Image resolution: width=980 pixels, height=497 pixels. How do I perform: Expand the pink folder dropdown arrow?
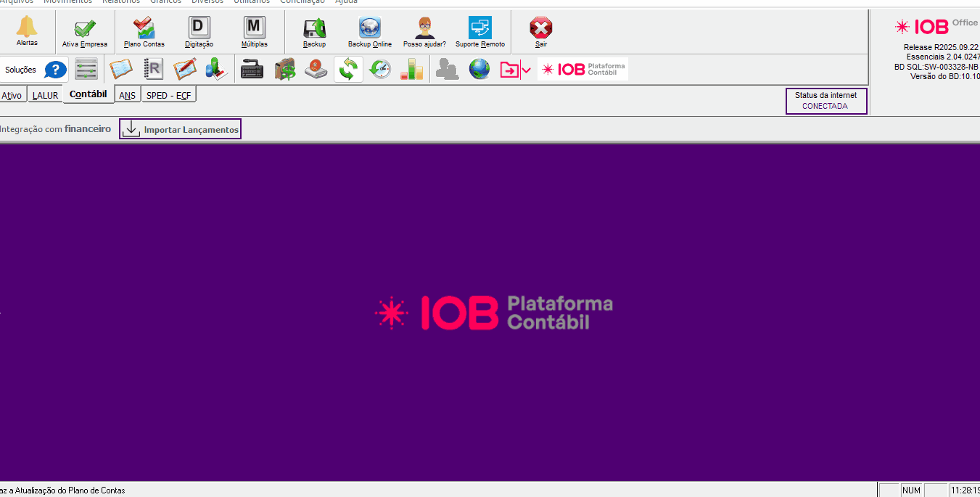[x=527, y=70]
